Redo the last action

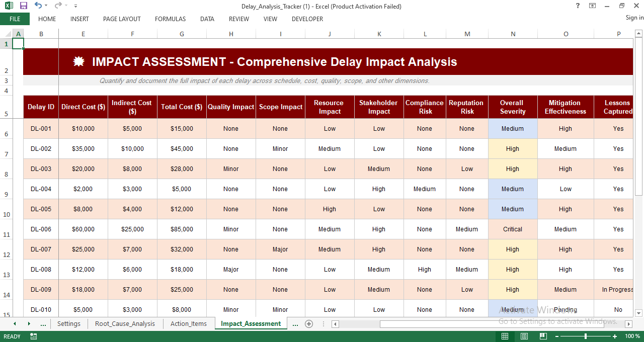pyautogui.click(x=58, y=6)
